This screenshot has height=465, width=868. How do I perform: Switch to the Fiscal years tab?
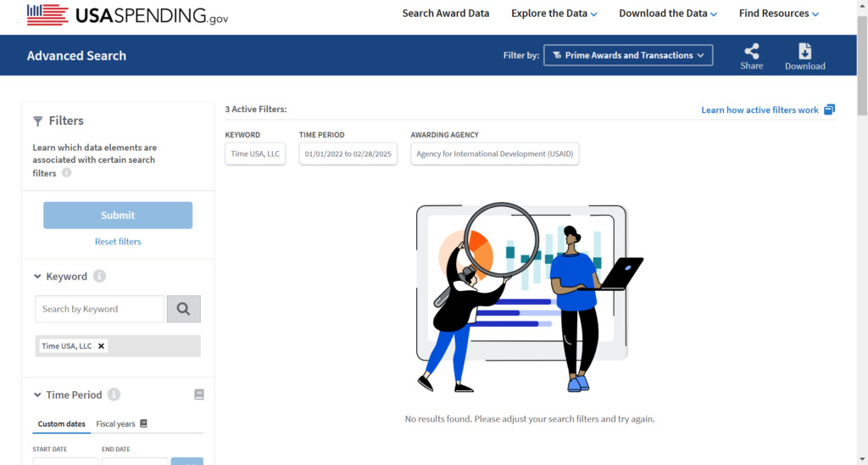[115, 424]
